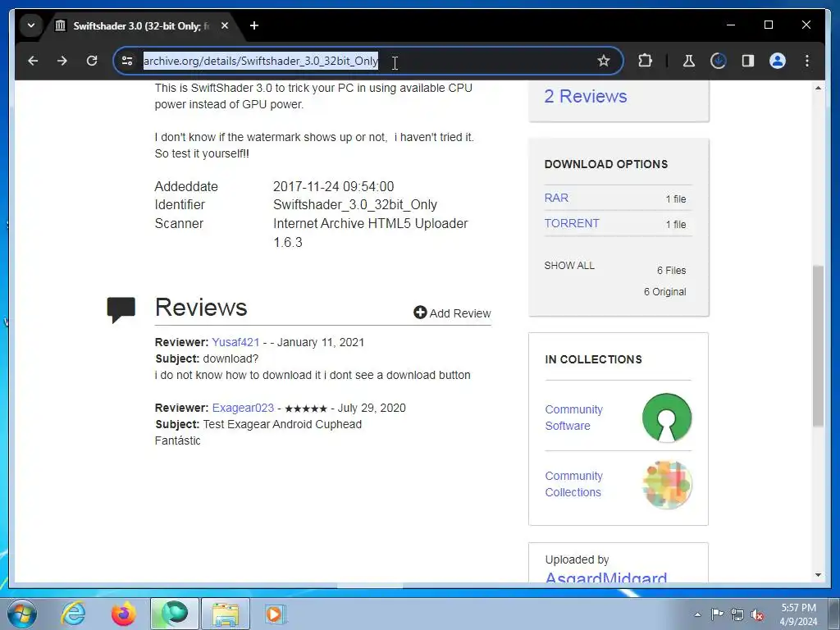The height and width of the screenshot is (630, 840).
Task: Open reviewer Exagear023's profile
Action: [243, 408]
